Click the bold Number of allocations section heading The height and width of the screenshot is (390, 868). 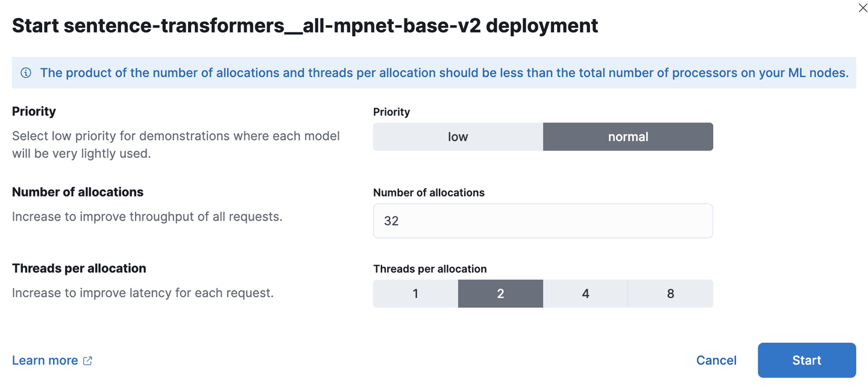click(x=78, y=192)
